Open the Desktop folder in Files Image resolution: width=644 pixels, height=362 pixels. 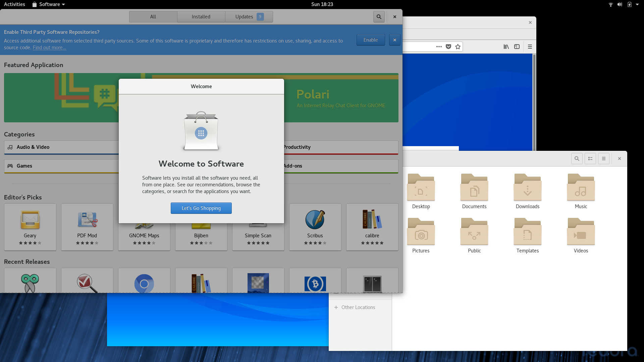[421, 191]
